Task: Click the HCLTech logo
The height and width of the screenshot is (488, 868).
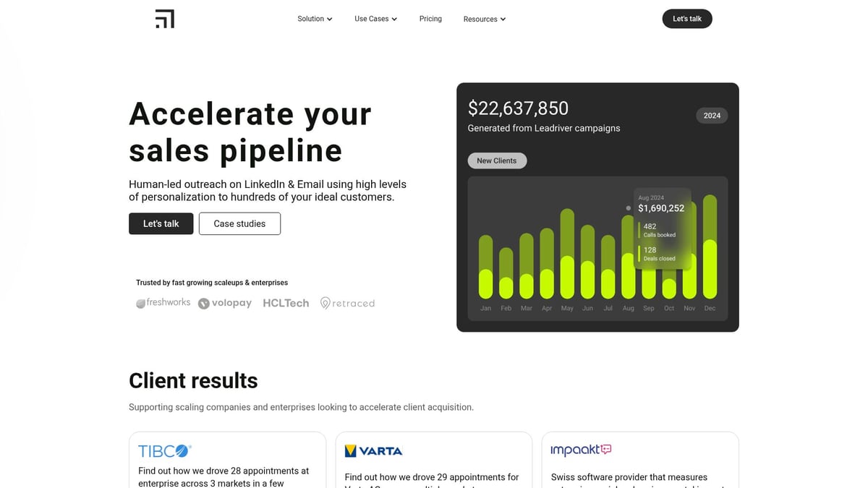Action: coord(285,302)
